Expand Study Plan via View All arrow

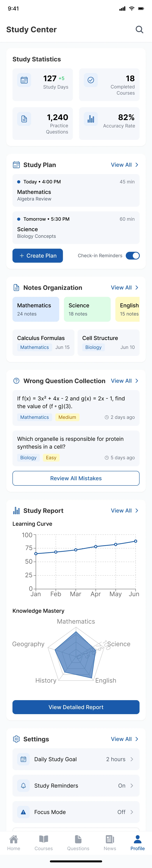[136, 165]
